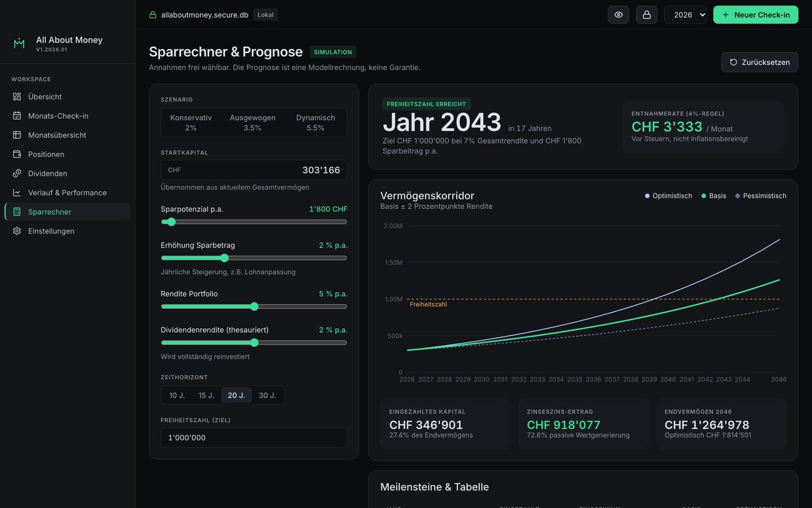812x508 pixels.
Task: Select the Dynamisch 5.5% scenario
Action: tap(315, 122)
